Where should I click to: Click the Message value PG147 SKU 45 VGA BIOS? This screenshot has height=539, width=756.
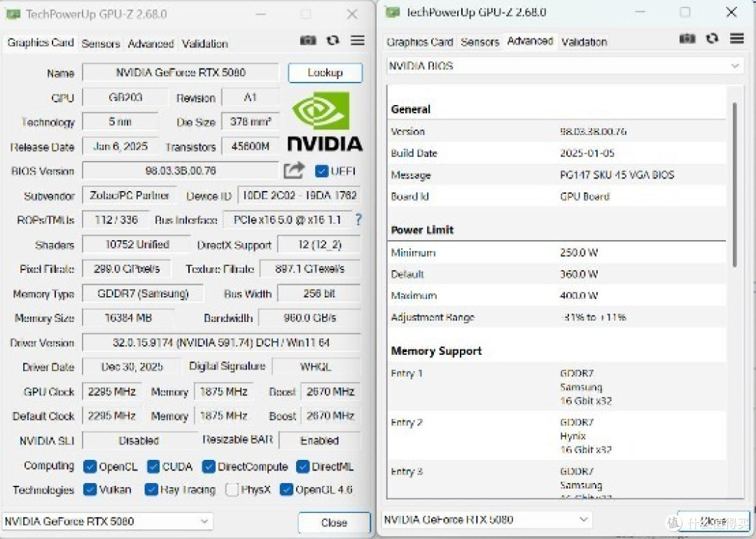click(617, 174)
